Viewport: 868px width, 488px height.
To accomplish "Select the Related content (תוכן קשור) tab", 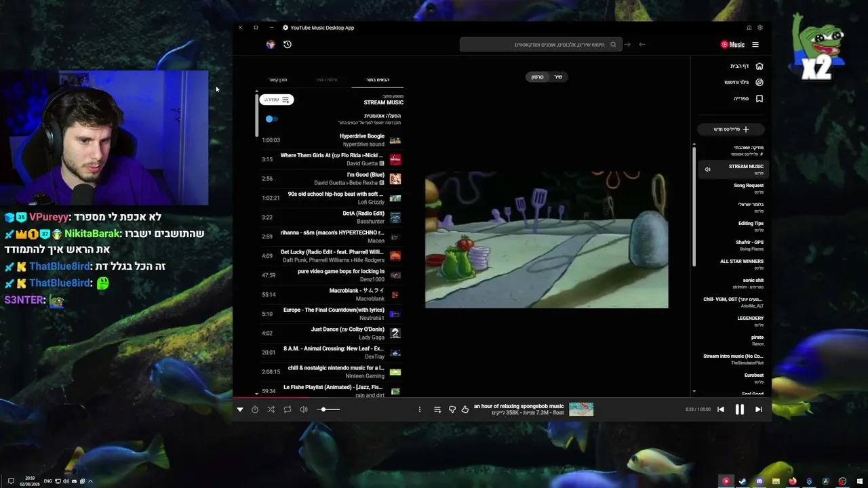I will tap(278, 80).
